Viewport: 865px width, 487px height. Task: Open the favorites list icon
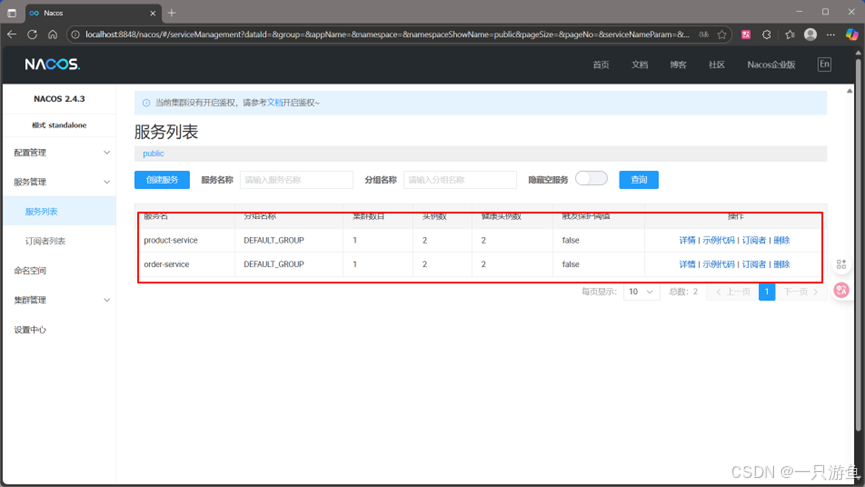(x=789, y=34)
